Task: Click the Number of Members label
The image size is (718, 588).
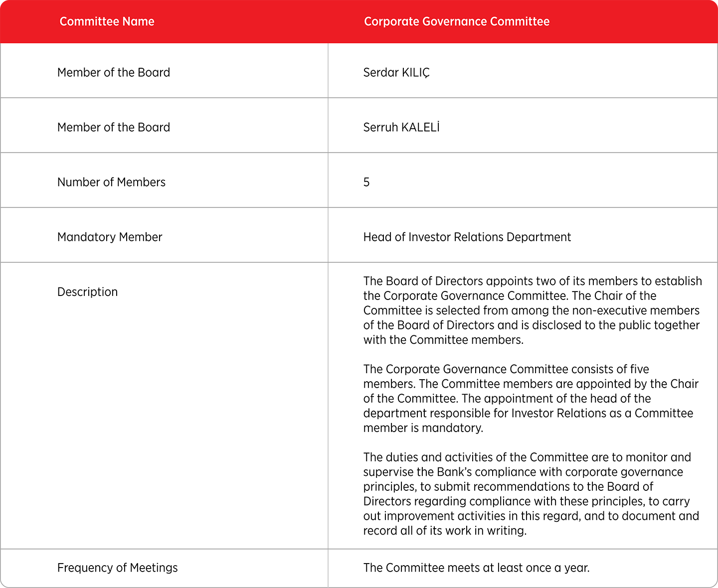Action: [x=111, y=182]
